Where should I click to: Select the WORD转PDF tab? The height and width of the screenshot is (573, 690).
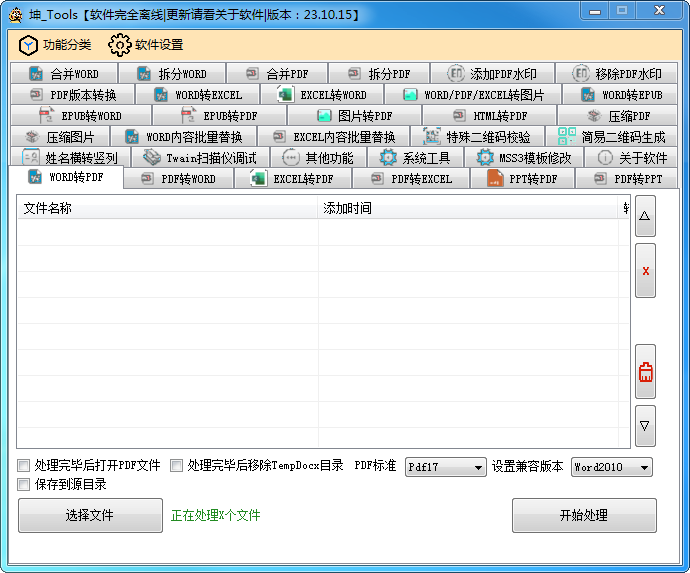(66, 177)
